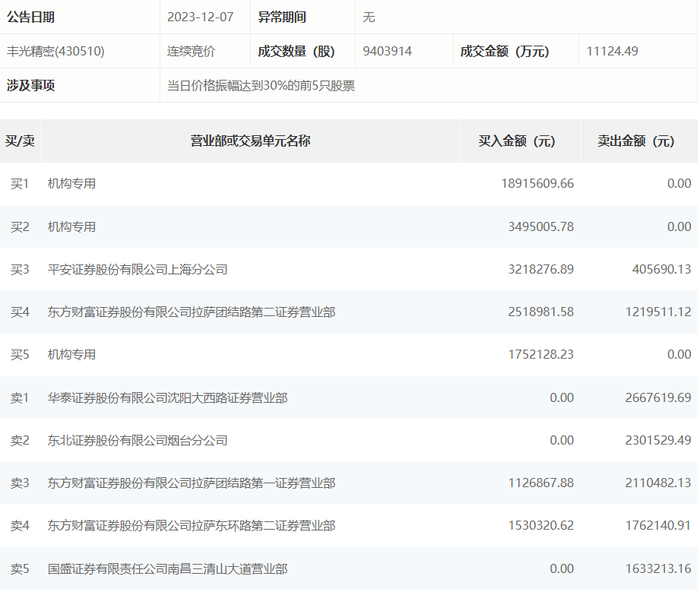Select sell amount 2667619.69
Image resolution: width=700 pixels, height=592 pixels.
(658, 397)
